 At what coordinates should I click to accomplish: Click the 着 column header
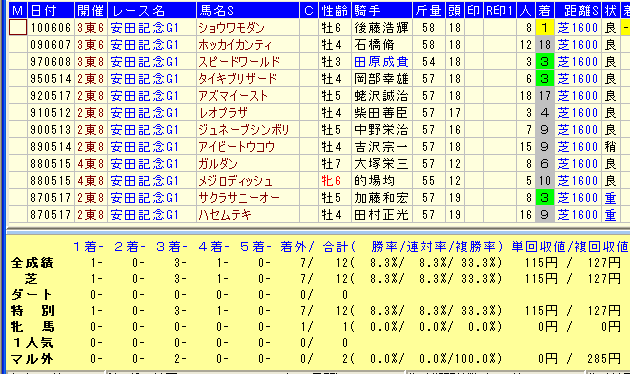pyautogui.click(x=545, y=10)
